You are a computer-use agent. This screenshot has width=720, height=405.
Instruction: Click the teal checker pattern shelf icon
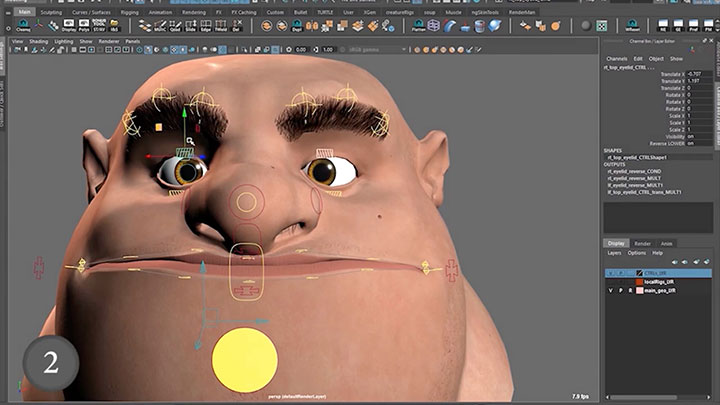(x=601, y=26)
